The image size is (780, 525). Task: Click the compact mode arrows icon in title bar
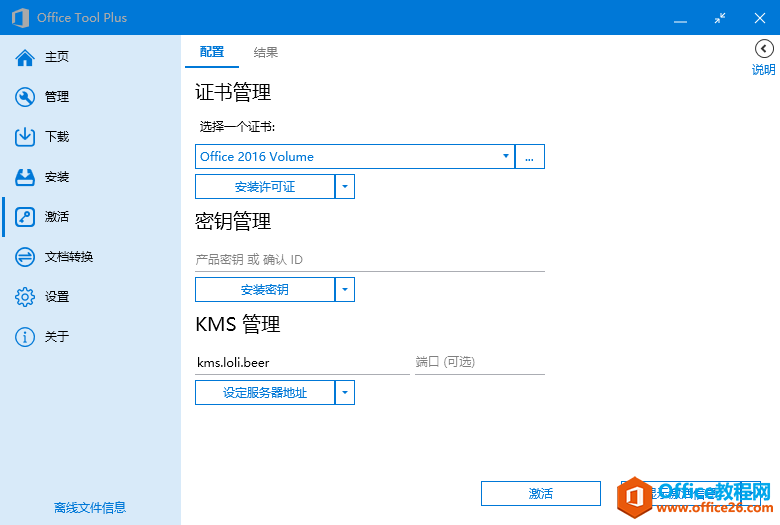[720, 18]
